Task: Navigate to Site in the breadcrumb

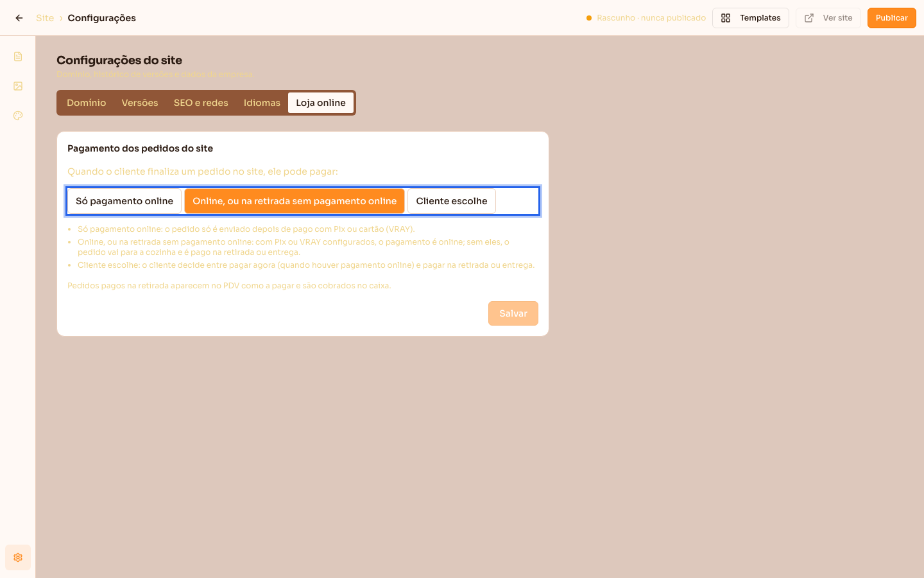Action: 45,18
